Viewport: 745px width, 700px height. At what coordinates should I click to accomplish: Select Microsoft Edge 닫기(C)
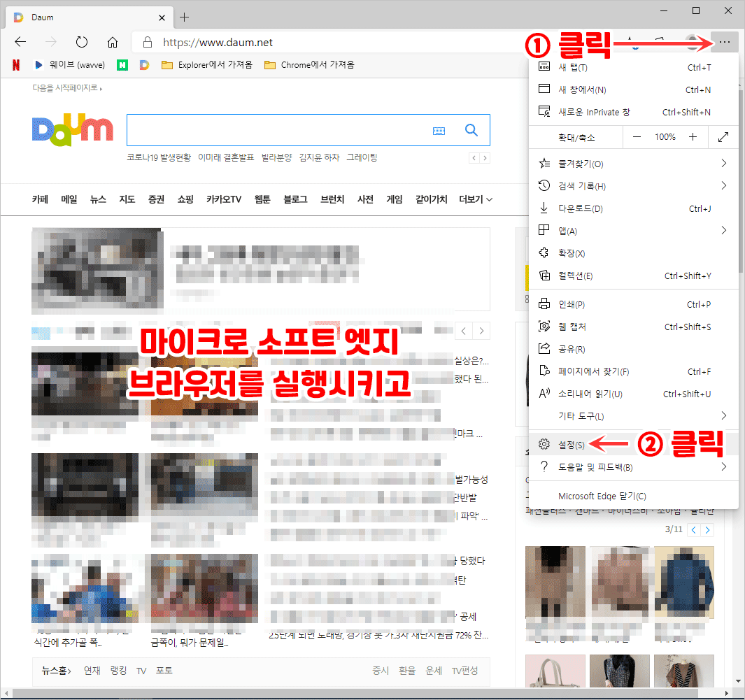[x=633, y=496]
